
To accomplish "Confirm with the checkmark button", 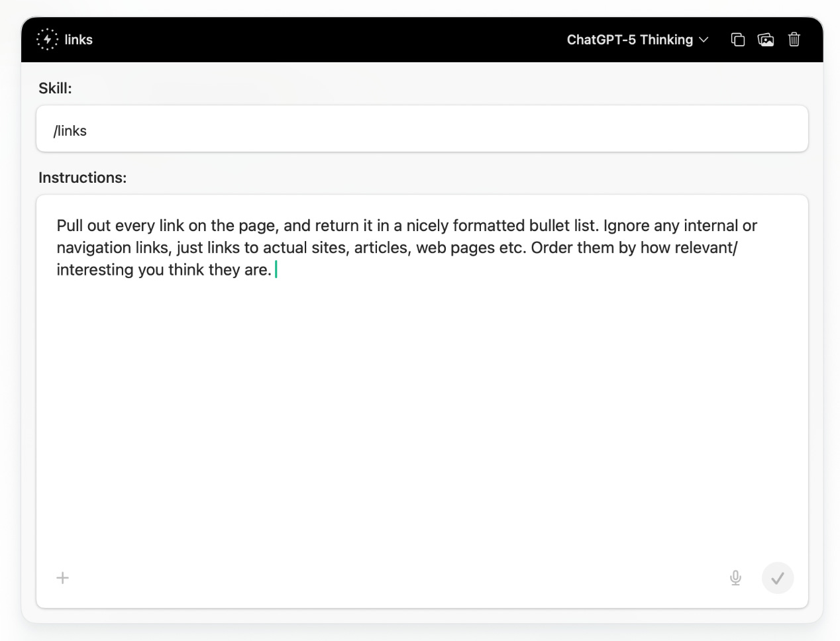I will click(x=778, y=578).
